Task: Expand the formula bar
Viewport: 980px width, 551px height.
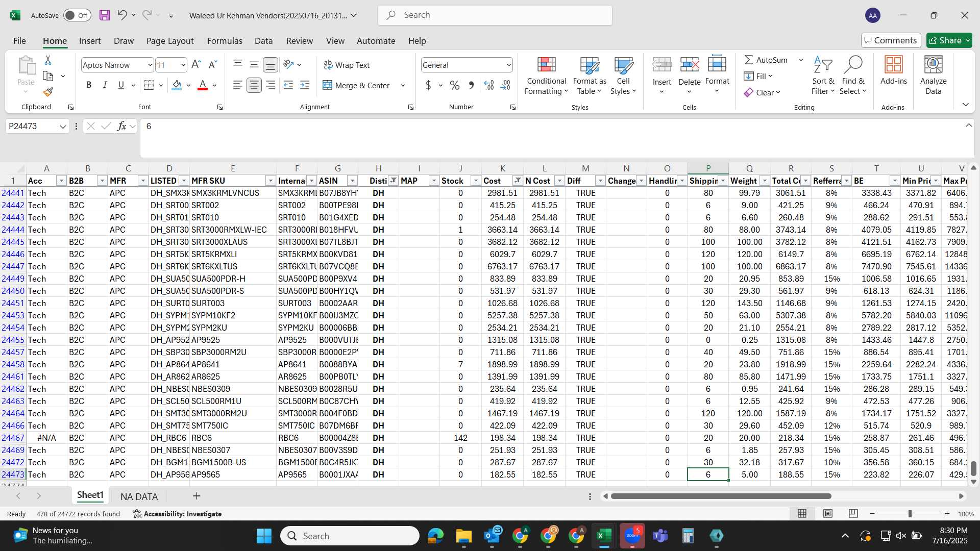Action: (x=968, y=126)
